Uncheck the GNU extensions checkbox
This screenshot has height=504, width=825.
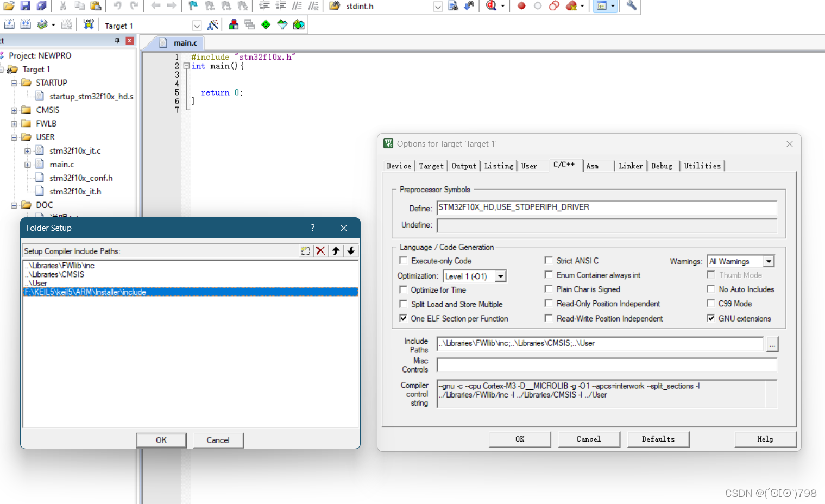click(711, 318)
